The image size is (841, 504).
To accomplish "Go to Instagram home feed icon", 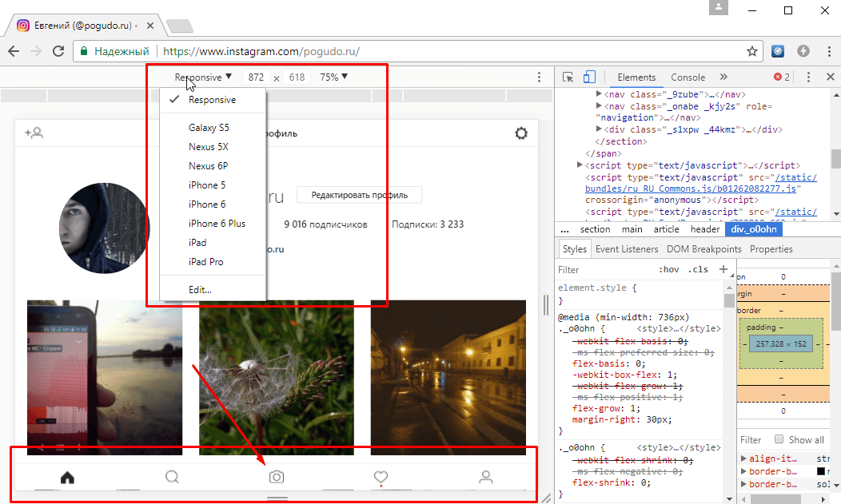I will coord(67,477).
